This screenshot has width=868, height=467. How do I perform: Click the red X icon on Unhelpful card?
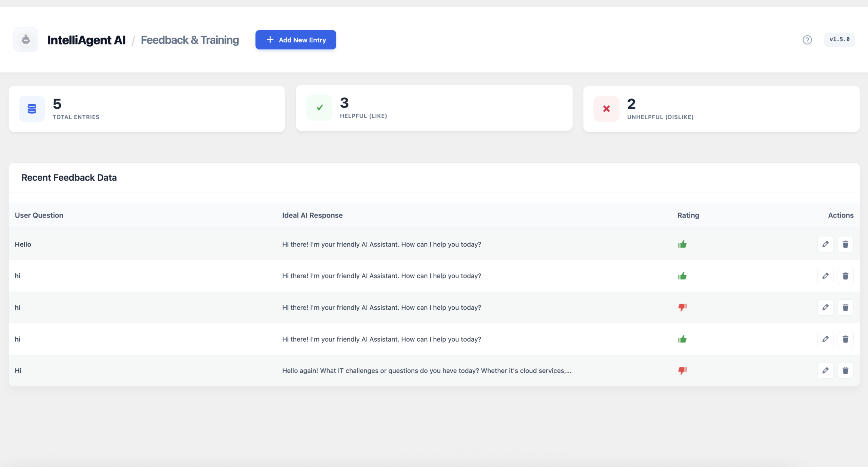click(x=606, y=108)
